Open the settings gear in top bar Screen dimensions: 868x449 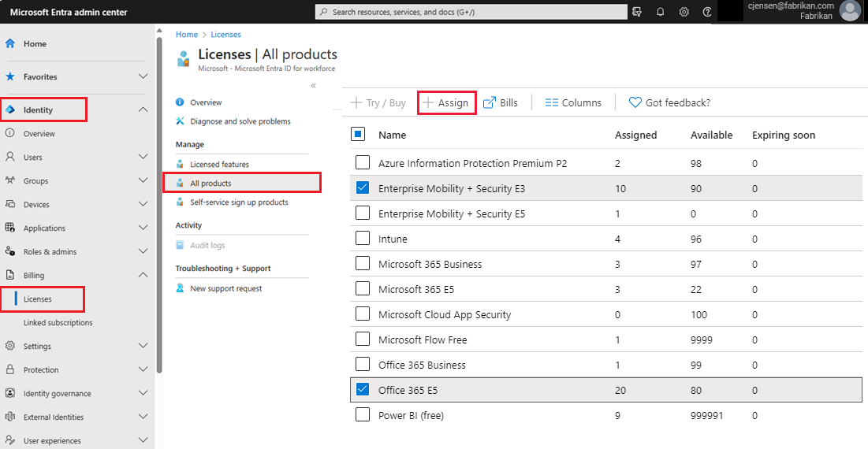684,12
